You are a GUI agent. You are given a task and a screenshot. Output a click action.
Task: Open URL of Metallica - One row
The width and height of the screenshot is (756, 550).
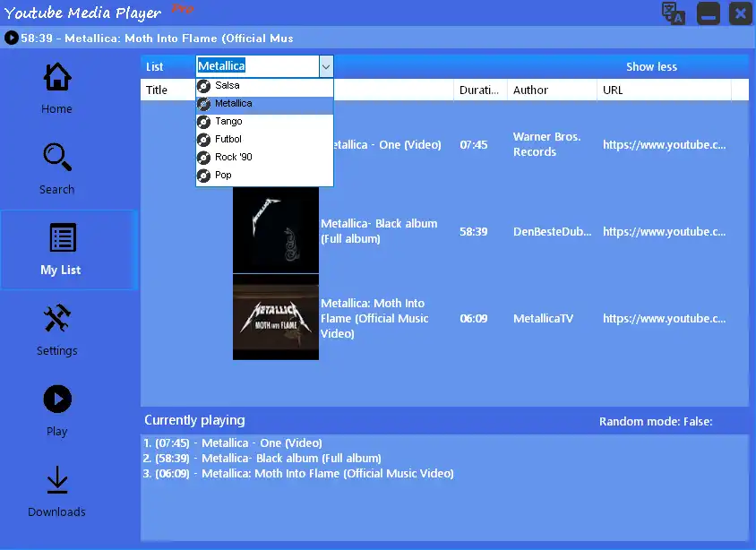point(664,144)
